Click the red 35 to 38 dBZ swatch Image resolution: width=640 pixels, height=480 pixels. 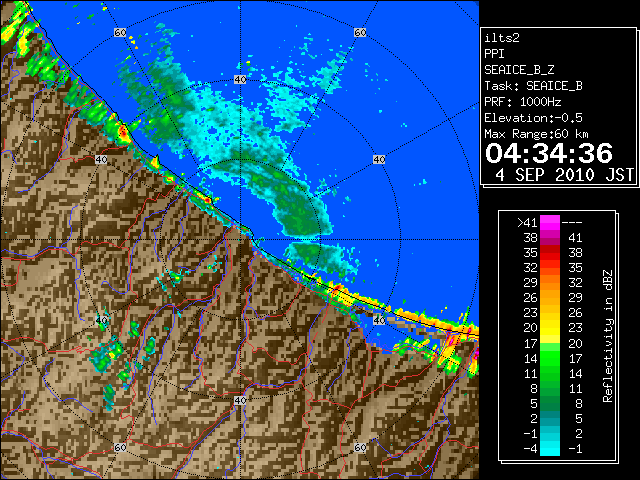[x=550, y=253]
